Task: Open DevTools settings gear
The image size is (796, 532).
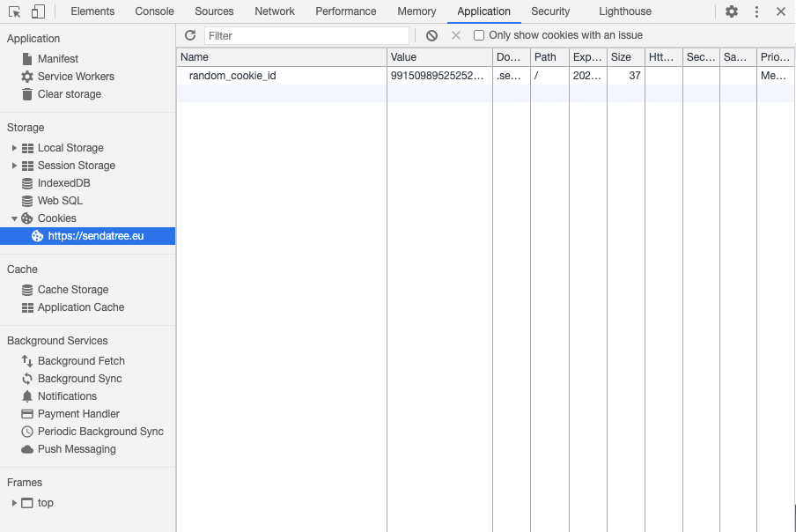Action: point(732,11)
